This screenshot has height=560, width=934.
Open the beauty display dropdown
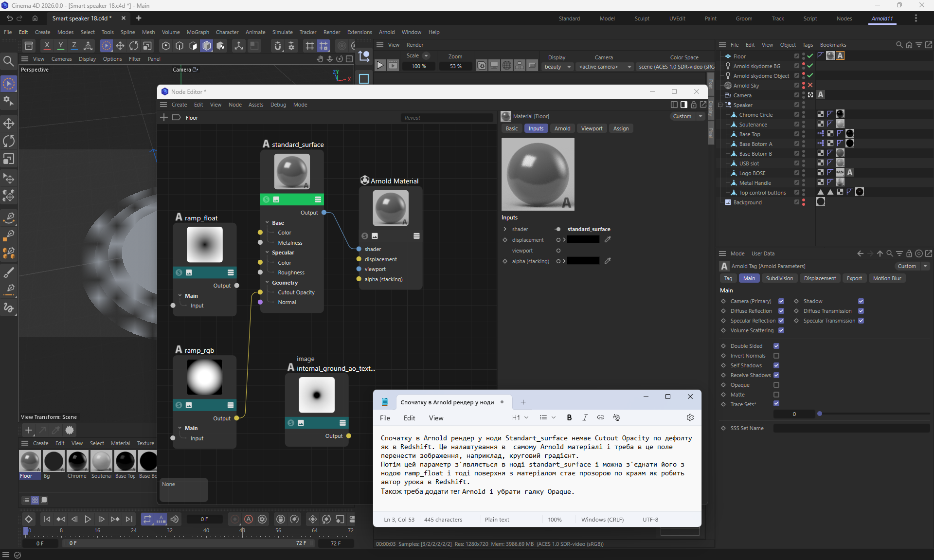pos(558,67)
